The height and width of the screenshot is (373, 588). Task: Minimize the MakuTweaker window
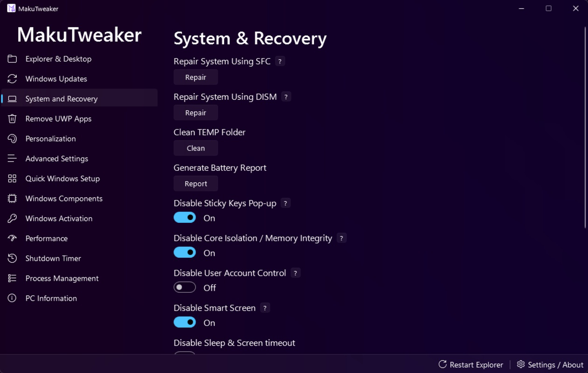click(522, 8)
